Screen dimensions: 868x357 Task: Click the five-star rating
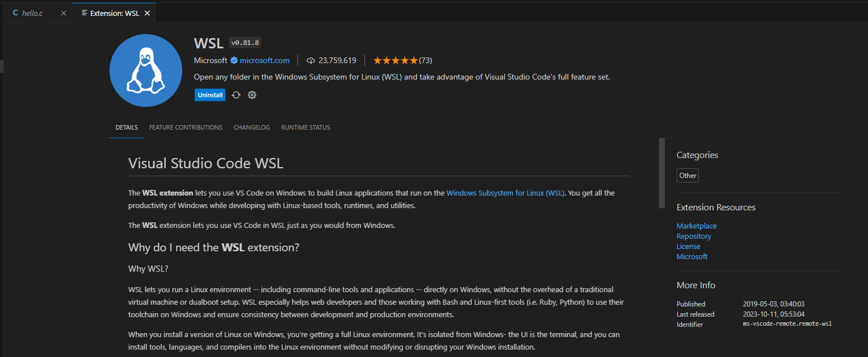396,60
